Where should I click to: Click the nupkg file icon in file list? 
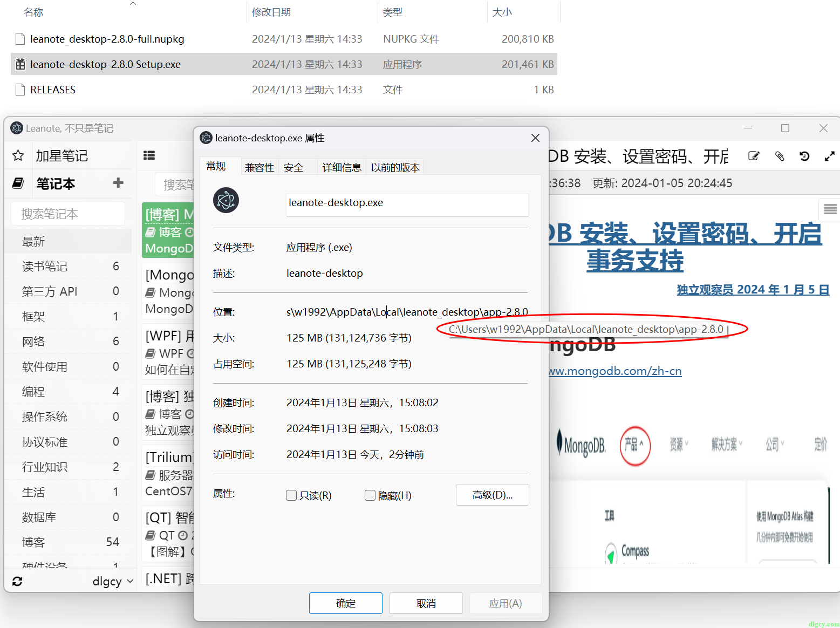(20, 39)
